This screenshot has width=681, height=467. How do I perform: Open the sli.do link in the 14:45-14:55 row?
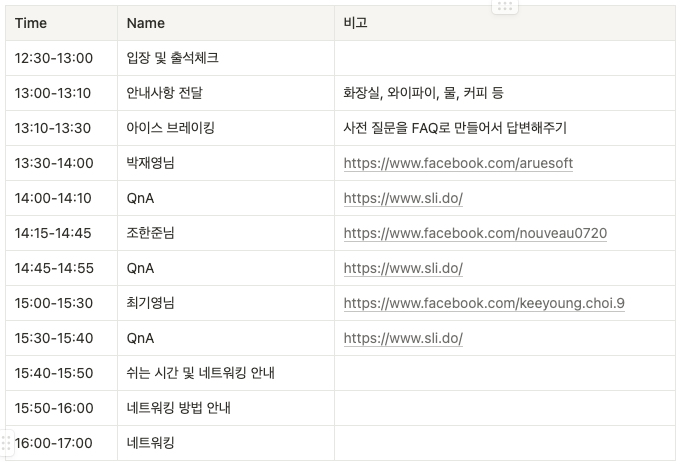click(403, 268)
